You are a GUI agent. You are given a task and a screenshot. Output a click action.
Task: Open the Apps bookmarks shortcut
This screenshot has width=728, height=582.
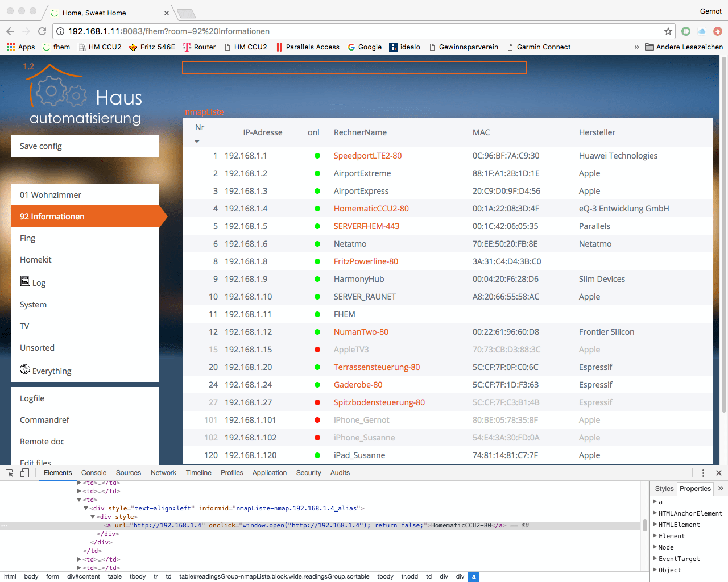click(21, 47)
